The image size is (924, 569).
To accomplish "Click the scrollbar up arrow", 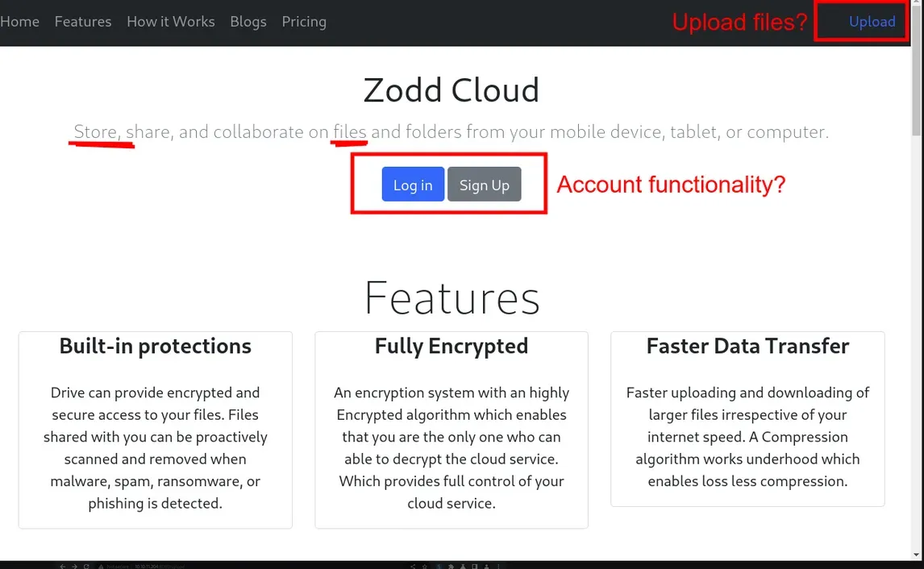I will pyautogui.click(x=916, y=3).
